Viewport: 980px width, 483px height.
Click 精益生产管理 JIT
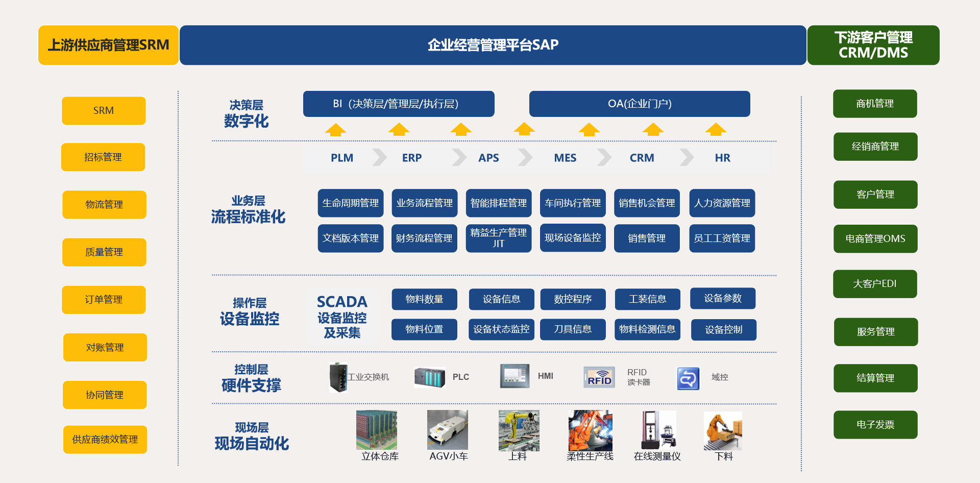coord(499,238)
